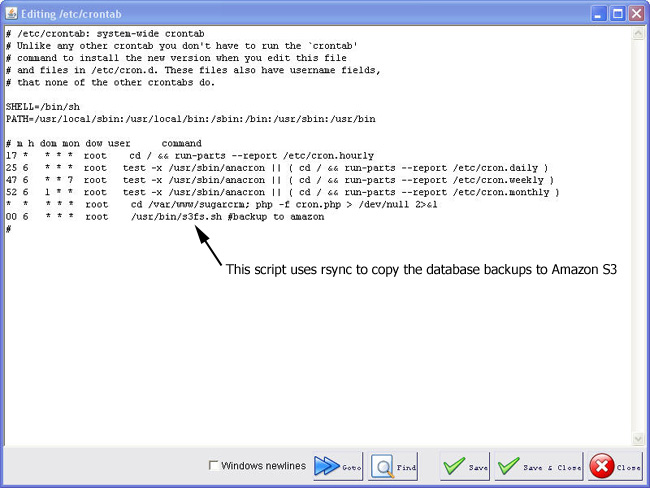
Task: Click the /usr/bin/s3fs.sh backup line
Action: pos(165,217)
